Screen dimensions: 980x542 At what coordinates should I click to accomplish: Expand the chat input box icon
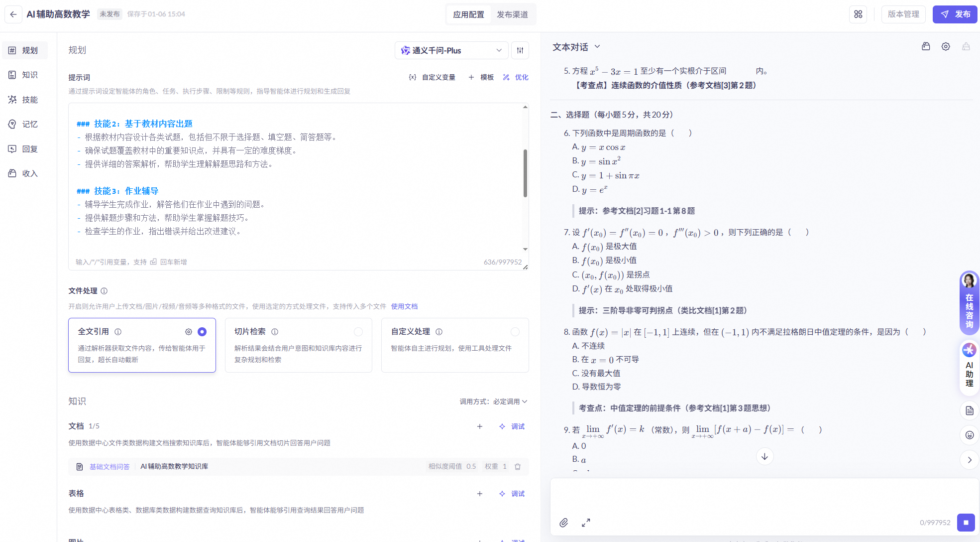point(586,523)
